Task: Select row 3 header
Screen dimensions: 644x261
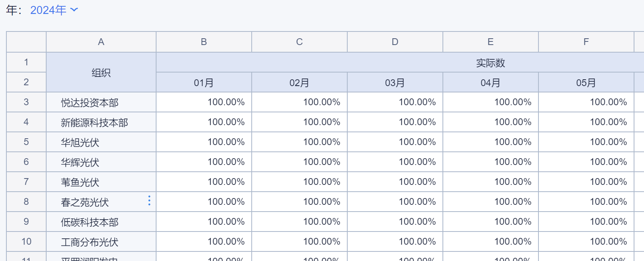Action: 26,102
